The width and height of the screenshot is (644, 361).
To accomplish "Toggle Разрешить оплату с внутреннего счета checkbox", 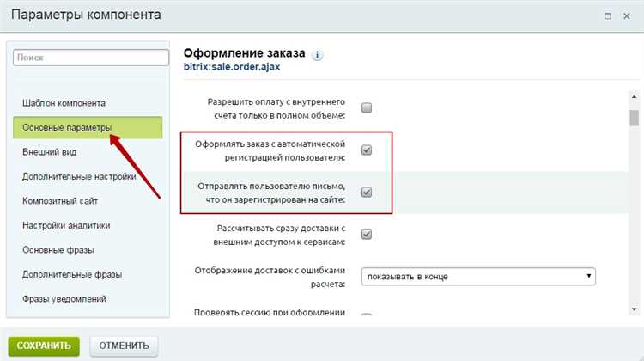I will click(x=367, y=107).
